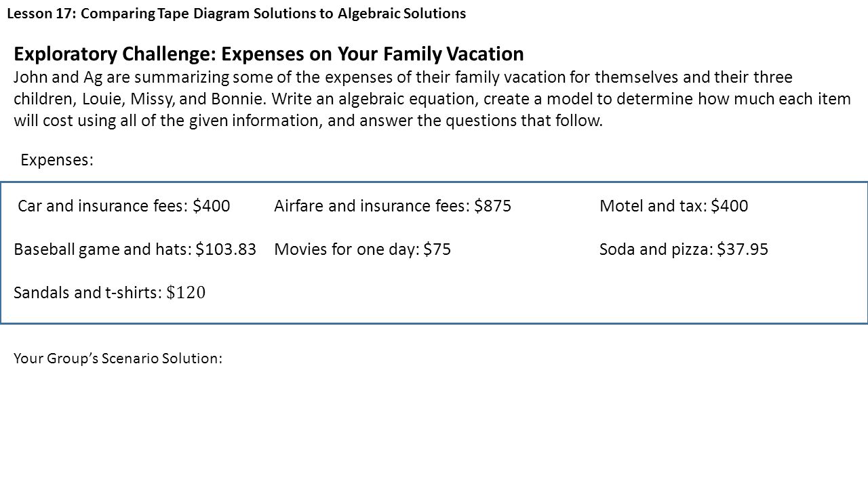Screen dimensions: 868x488
Task: Select Sandals and t-shirts: $120 entry
Action: pos(110,293)
